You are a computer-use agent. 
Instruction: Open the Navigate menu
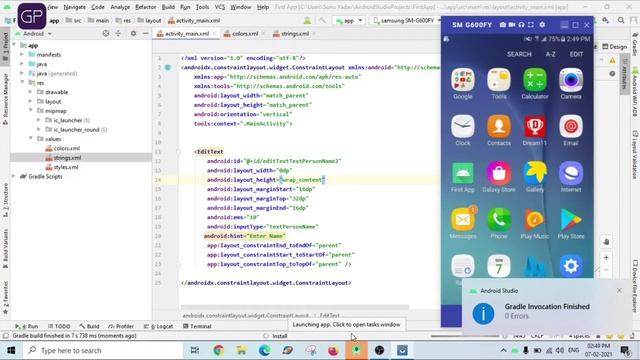coord(75,7)
